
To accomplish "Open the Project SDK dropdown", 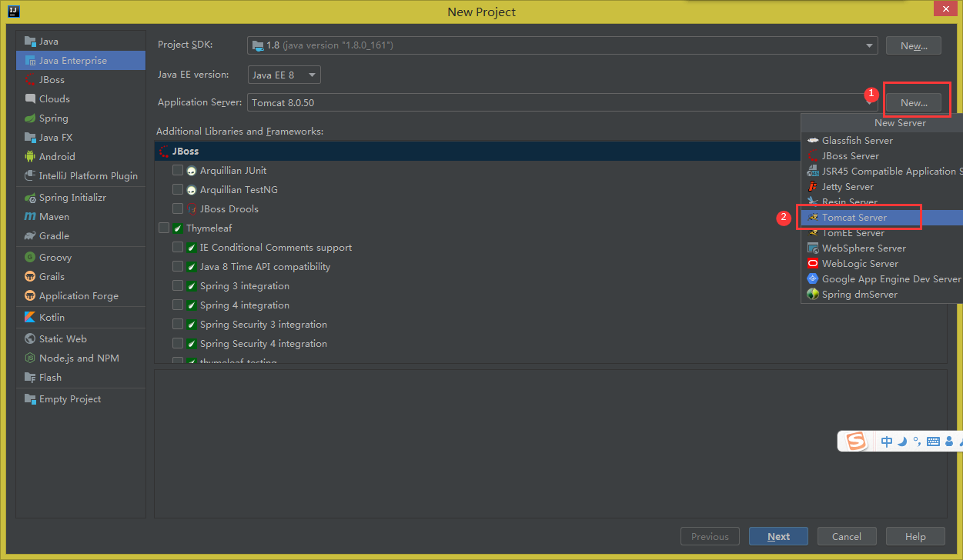I will click(563, 45).
